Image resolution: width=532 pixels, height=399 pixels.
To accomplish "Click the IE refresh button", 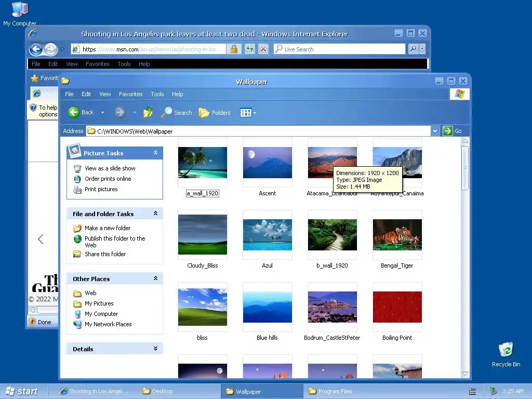I will [250, 49].
